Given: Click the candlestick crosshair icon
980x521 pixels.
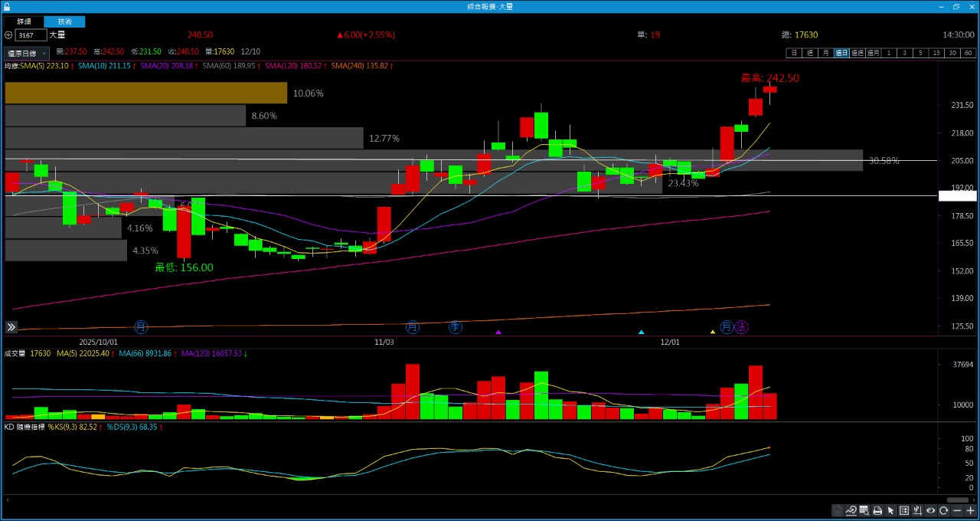Looking at the screenshot, I should coord(917,511).
